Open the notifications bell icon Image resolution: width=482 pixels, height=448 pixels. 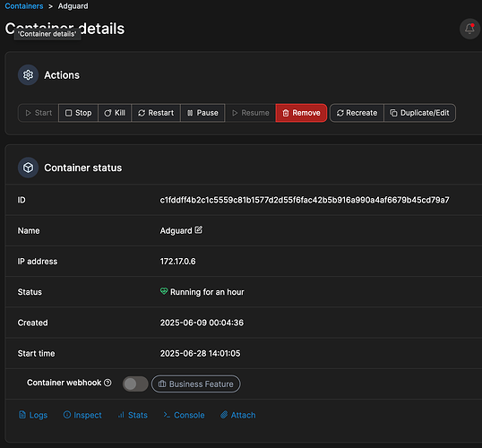[x=469, y=29]
